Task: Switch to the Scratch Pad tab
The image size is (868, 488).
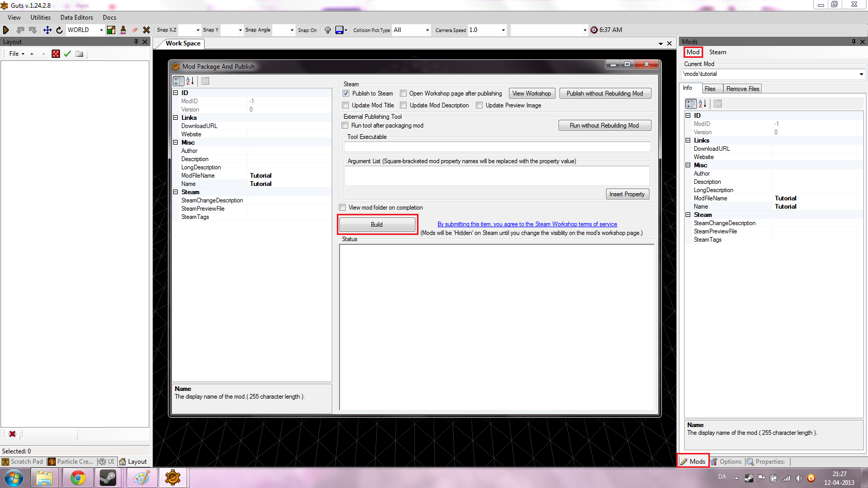Action: (23, 462)
